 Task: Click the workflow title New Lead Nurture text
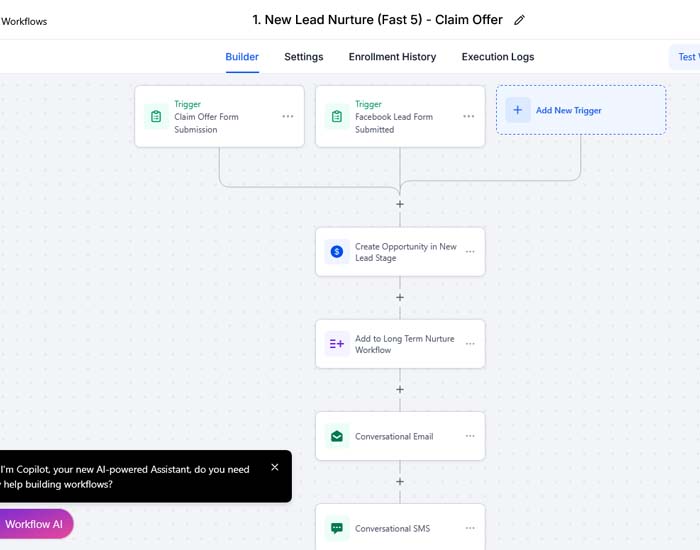click(x=377, y=20)
